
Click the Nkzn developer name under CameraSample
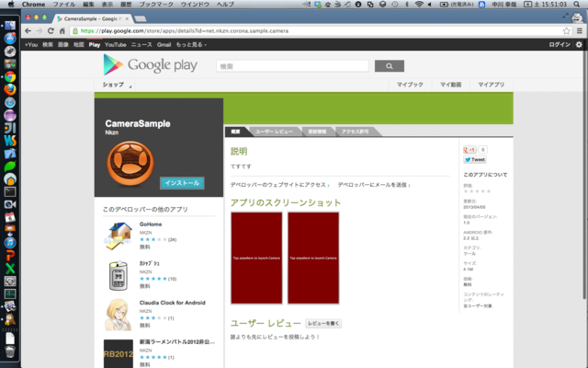tap(112, 132)
